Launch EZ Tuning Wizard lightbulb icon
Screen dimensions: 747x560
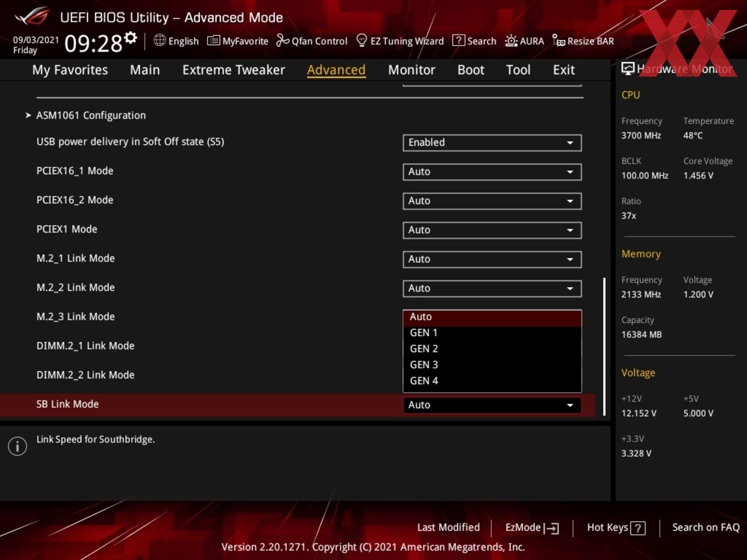361,40
